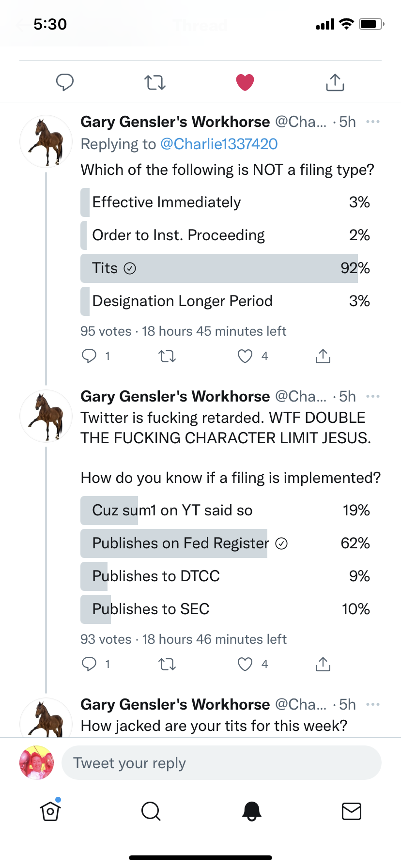Open Gary Gensler's Workhorse profile name
The width and height of the screenshot is (401, 868).
point(175,122)
